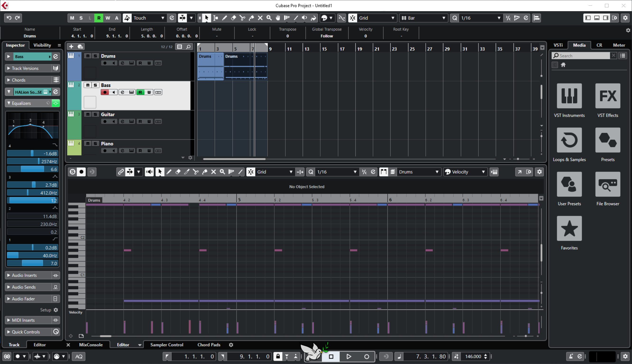The height and width of the screenshot is (364, 632).
Task: Open VST Effects in Media rack
Action: pyautogui.click(x=608, y=96)
